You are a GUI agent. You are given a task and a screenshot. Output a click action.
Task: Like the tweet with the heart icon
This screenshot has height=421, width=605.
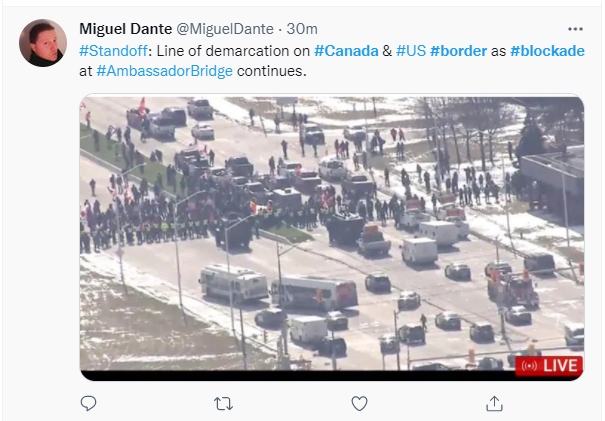pos(359,404)
